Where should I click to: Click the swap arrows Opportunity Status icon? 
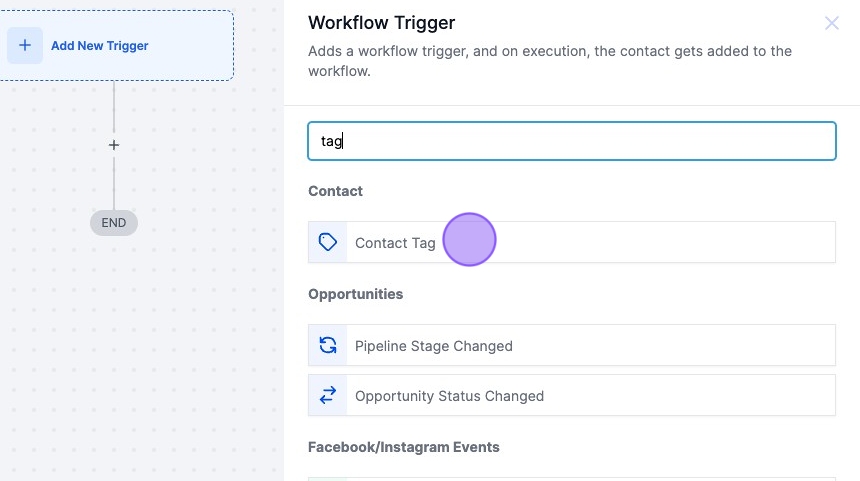tap(328, 396)
